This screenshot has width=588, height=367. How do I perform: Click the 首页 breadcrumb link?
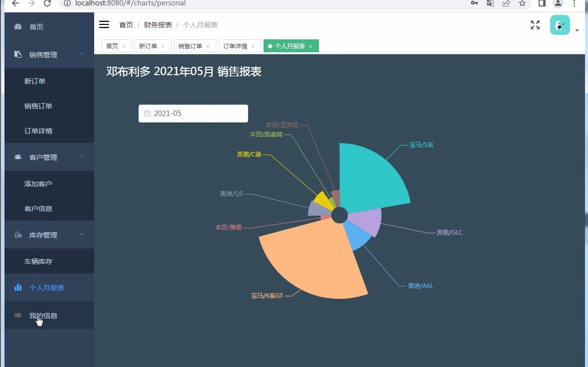[126, 25]
